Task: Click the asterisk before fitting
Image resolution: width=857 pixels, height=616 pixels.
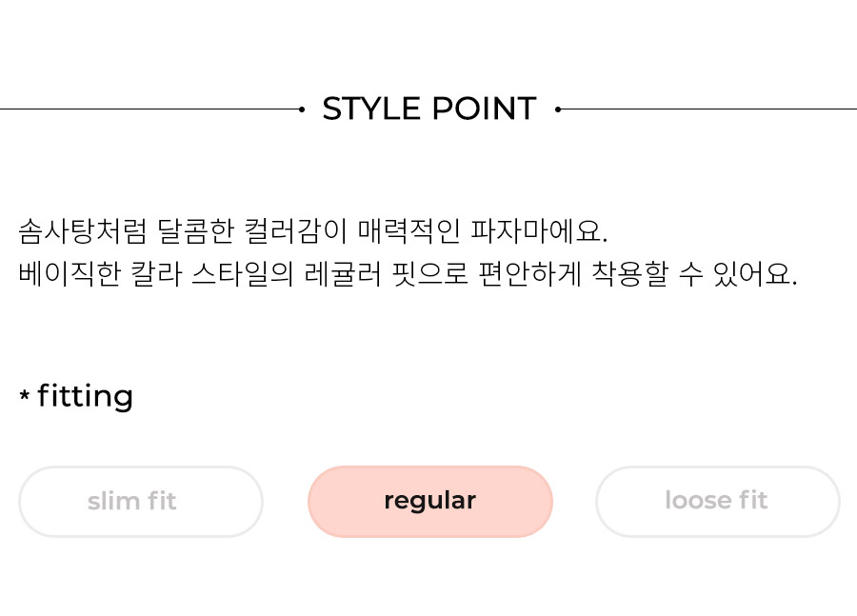Action: (x=24, y=394)
